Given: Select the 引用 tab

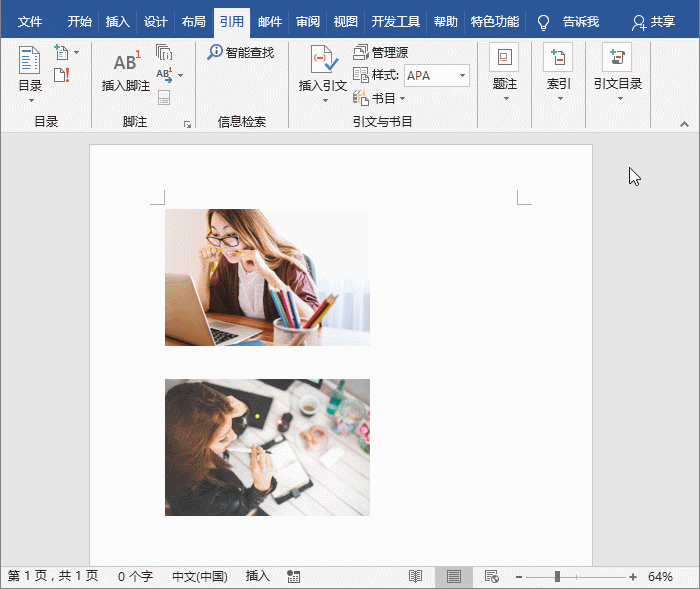Looking at the screenshot, I should [x=232, y=22].
